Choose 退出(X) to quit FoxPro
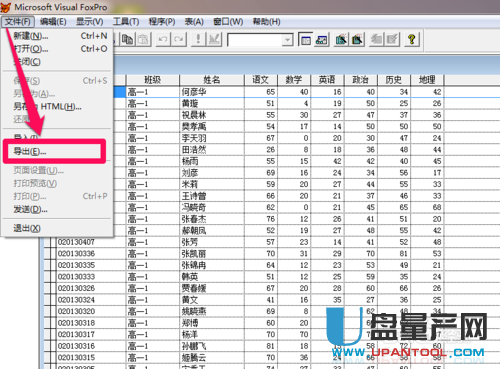This screenshot has width=500, height=369. [57, 228]
